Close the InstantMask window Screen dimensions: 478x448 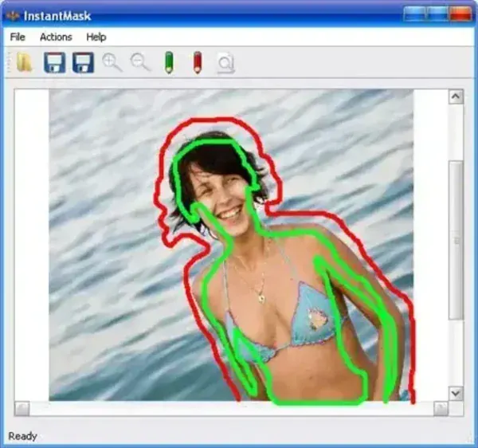(460, 13)
